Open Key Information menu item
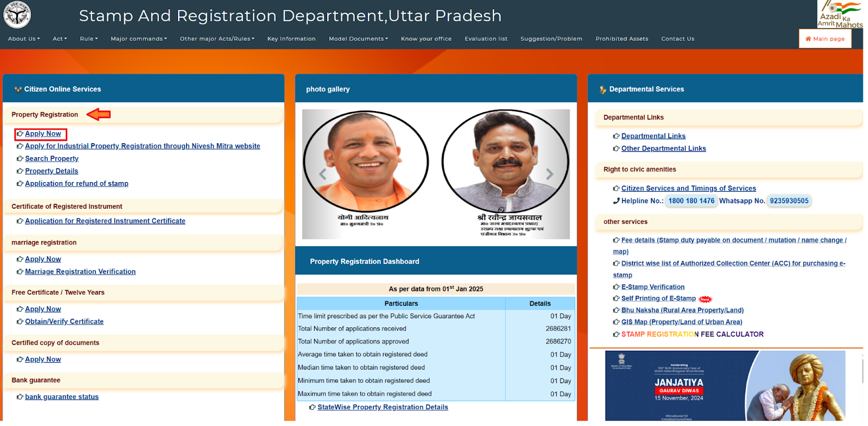Image resolution: width=868 pixels, height=426 pixels. coord(291,39)
